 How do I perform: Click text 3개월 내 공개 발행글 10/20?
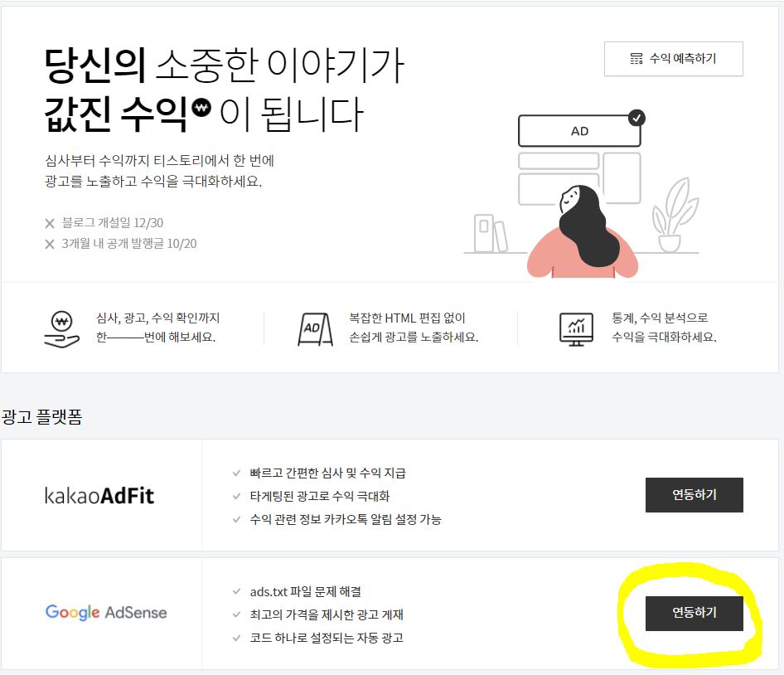pyautogui.click(x=129, y=244)
